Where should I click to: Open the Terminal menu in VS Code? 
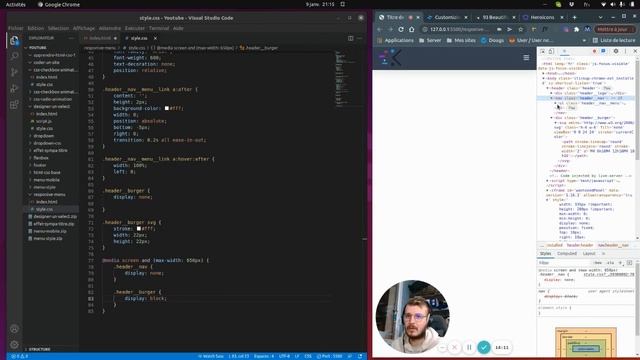[159, 28]
